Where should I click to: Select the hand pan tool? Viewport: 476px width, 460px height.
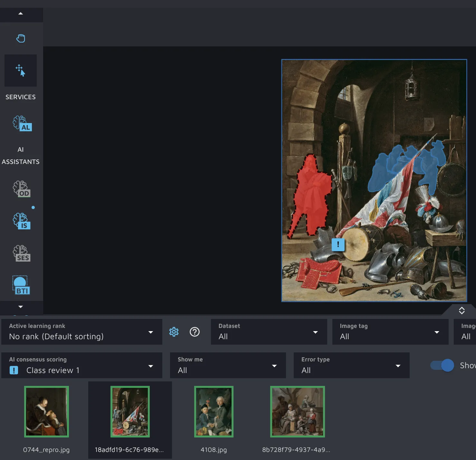point(21,38)
